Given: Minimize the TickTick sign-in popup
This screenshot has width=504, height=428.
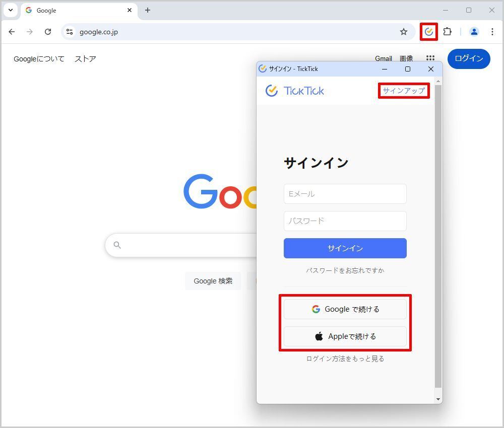Looking at the screenshot, I should (x=385, y=69).
